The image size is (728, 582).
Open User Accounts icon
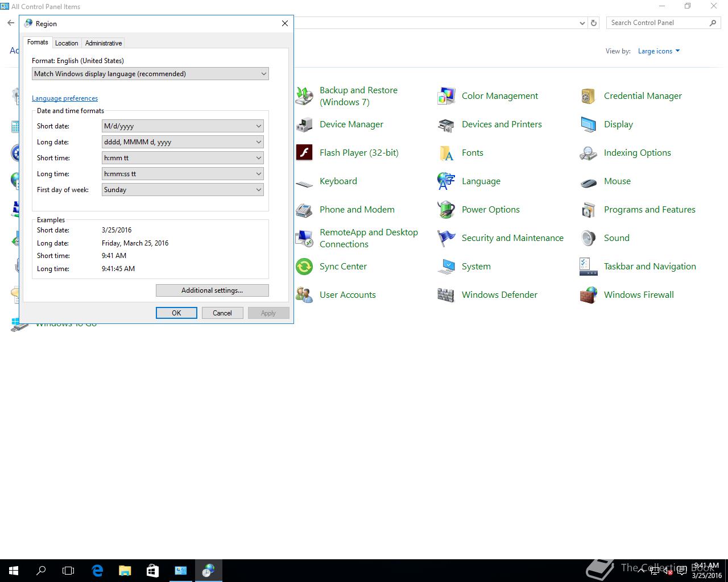click(304, 295)
